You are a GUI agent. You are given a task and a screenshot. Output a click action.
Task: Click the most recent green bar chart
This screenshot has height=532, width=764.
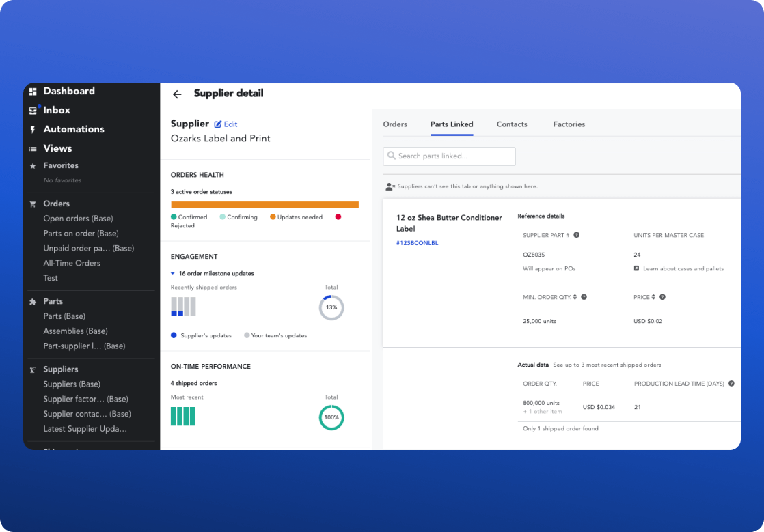(x=183, y=417)
